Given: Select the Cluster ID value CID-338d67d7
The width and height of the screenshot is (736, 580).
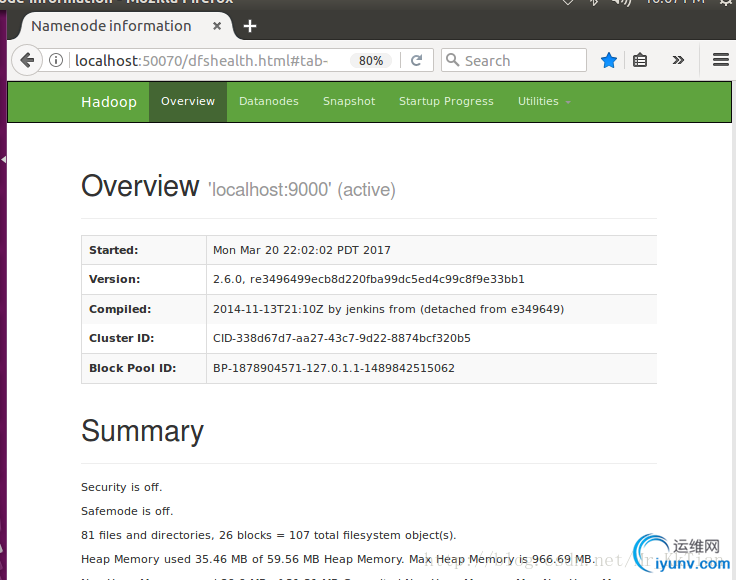Looking at the screenshot, I should pos(342,338).
